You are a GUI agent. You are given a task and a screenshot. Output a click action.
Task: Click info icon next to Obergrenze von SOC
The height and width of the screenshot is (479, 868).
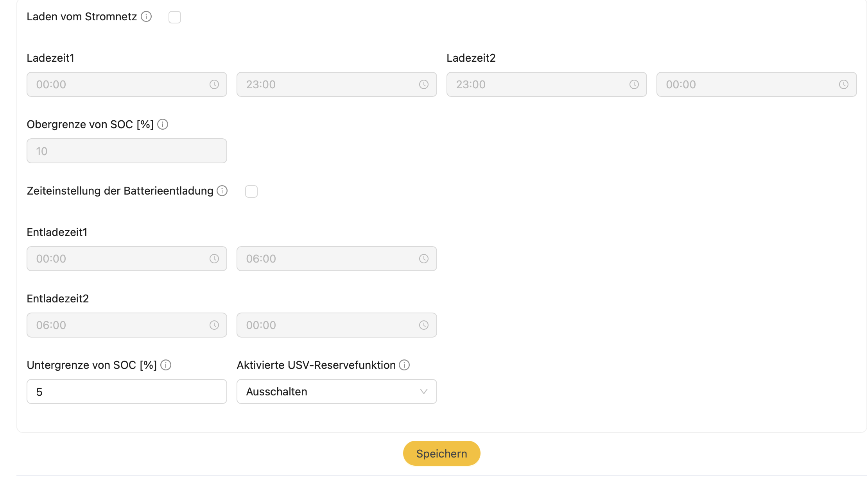pyautogui.click(x=163, y=124)
